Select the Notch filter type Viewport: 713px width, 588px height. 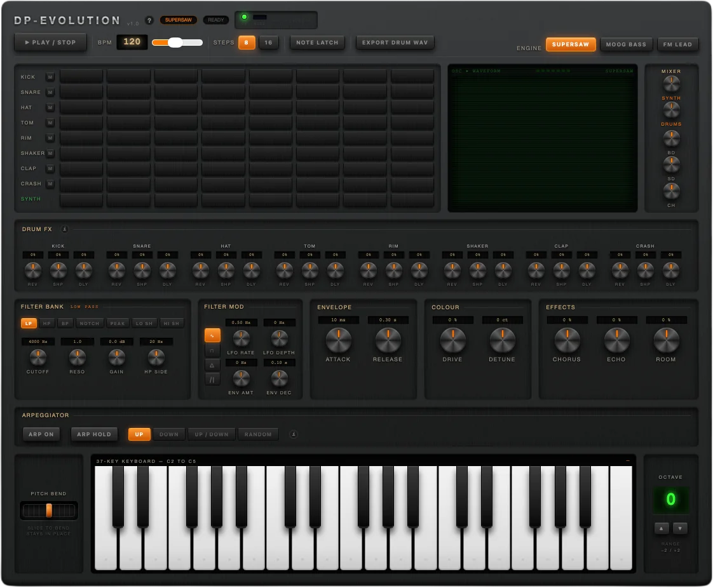click(89, 323)
